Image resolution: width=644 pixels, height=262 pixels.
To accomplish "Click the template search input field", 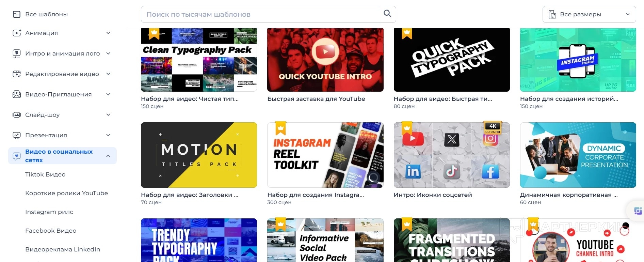I will click(x=260, y=14).
